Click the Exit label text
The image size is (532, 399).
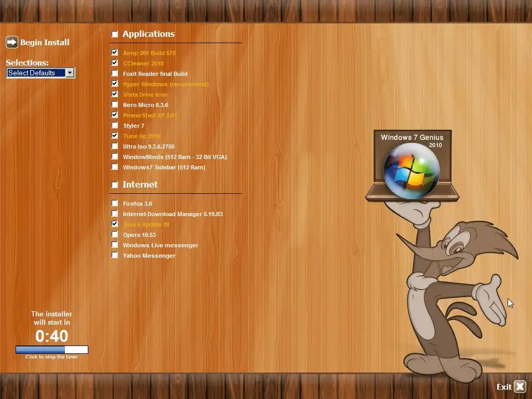504,387
